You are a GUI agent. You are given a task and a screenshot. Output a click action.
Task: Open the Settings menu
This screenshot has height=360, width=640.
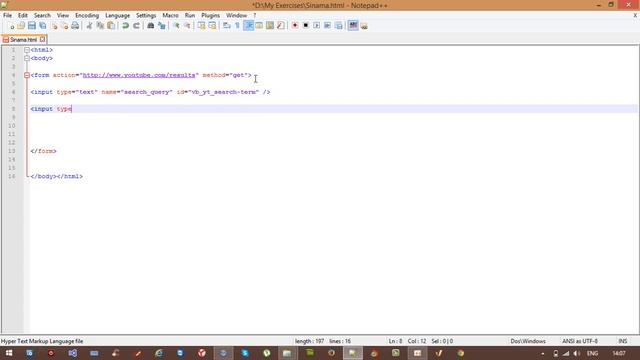[146, 16]
